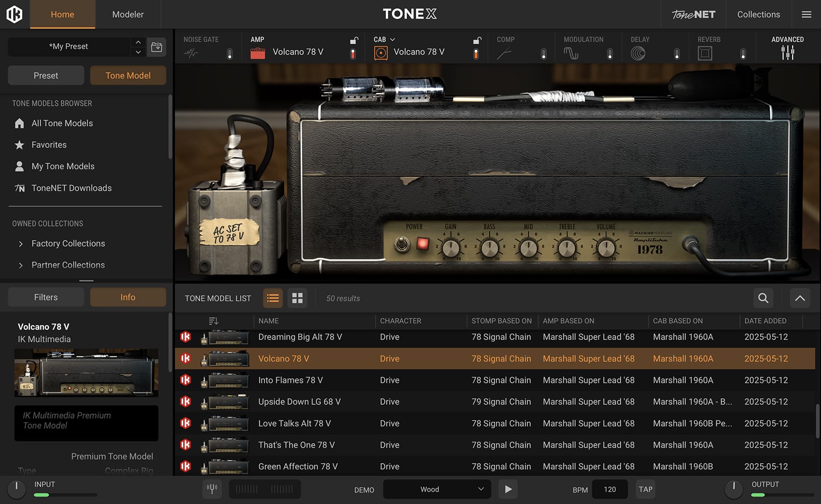This screenshot has width=821, height=504.
Task: Toggle the AMP bypass switch
Action: click(353, 54)
